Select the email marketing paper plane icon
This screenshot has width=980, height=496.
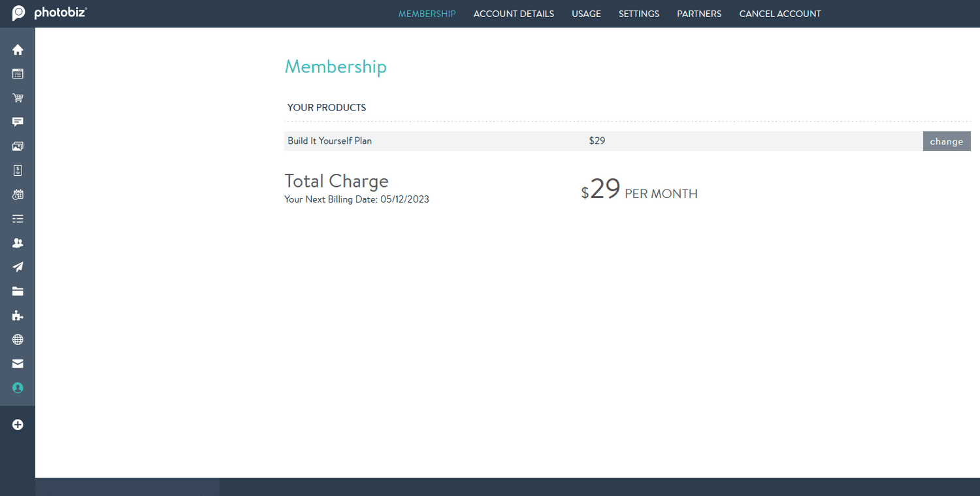(18, 267)
